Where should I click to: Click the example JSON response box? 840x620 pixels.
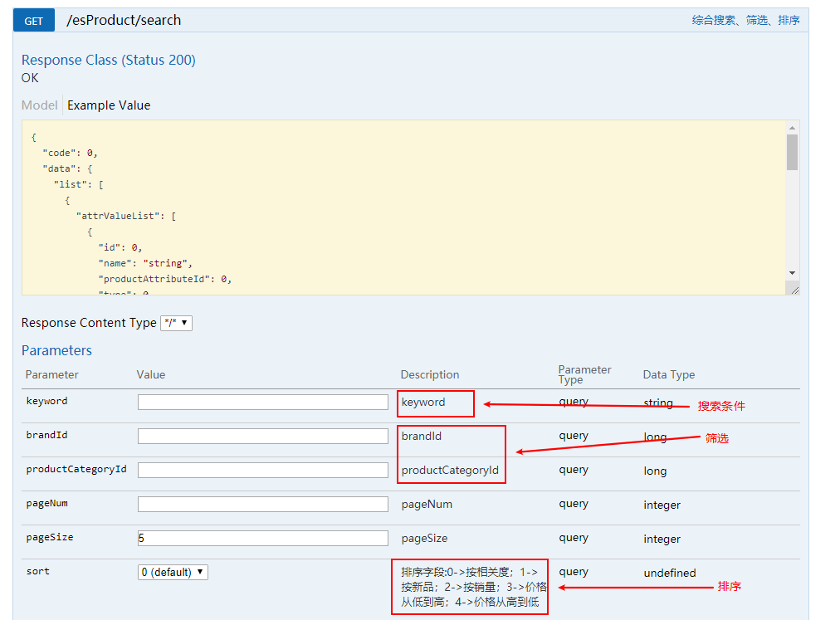[x=410, y=207]
